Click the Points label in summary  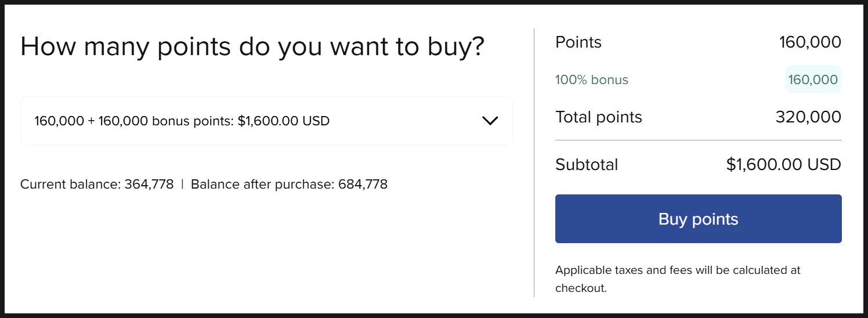coord(578,42)
